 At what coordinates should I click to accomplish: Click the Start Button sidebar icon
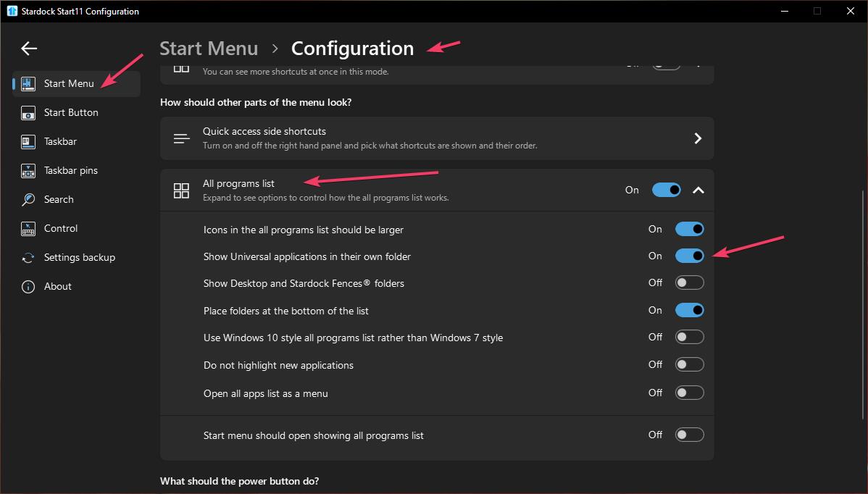tap(28, 113)
